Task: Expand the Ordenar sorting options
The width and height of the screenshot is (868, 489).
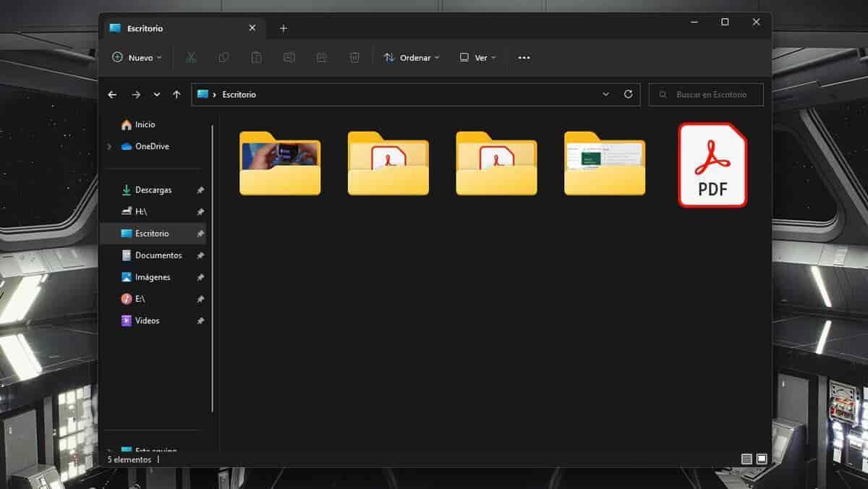Action: 412,58
